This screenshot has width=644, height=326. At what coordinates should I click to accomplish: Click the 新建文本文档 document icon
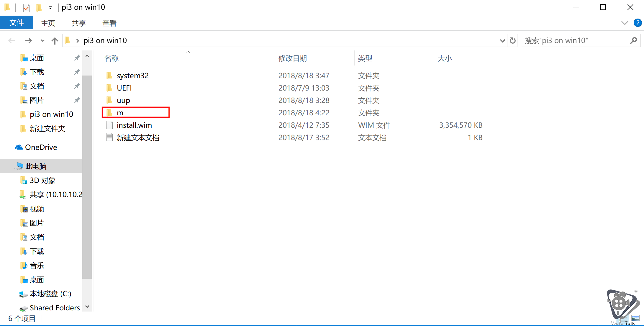point(109,137)
